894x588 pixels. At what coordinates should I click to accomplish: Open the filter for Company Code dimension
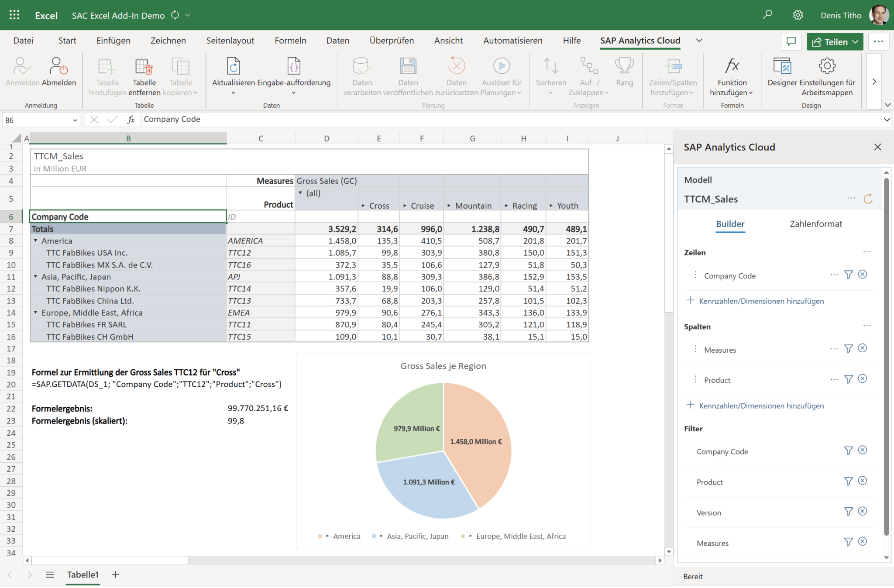[849, 275]
